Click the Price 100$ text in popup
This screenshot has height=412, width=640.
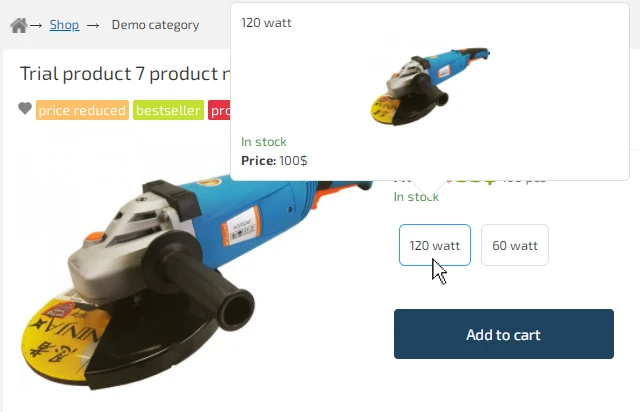coord(274,160)
